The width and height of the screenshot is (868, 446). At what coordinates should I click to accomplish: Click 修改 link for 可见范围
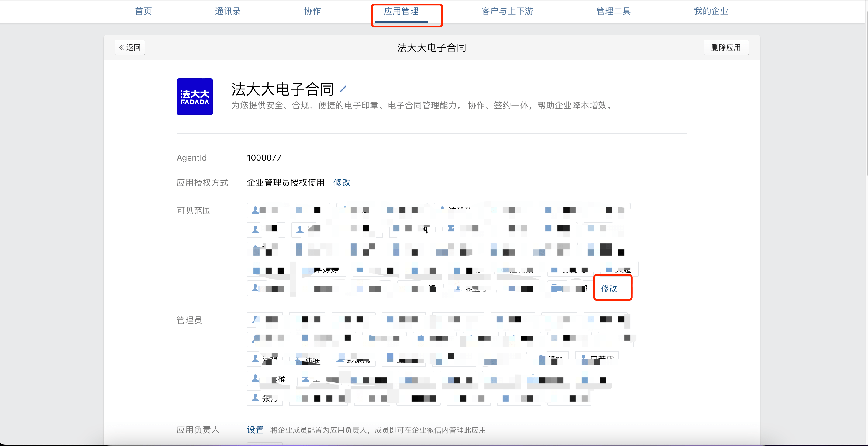click(609, 288)
